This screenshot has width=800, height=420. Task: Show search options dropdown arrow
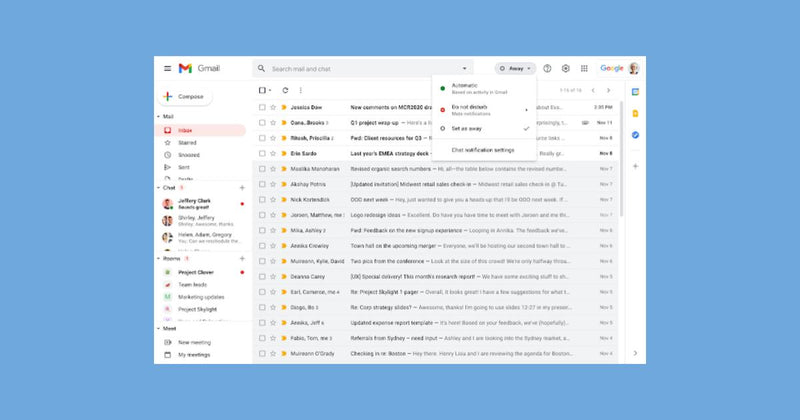tap(464, 68)
